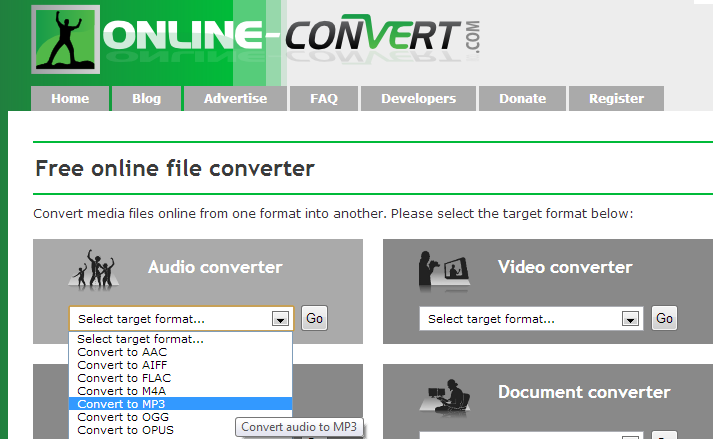Pick Convert to M4A option
This screenshot has width=713, height=439.
(181, 391)
